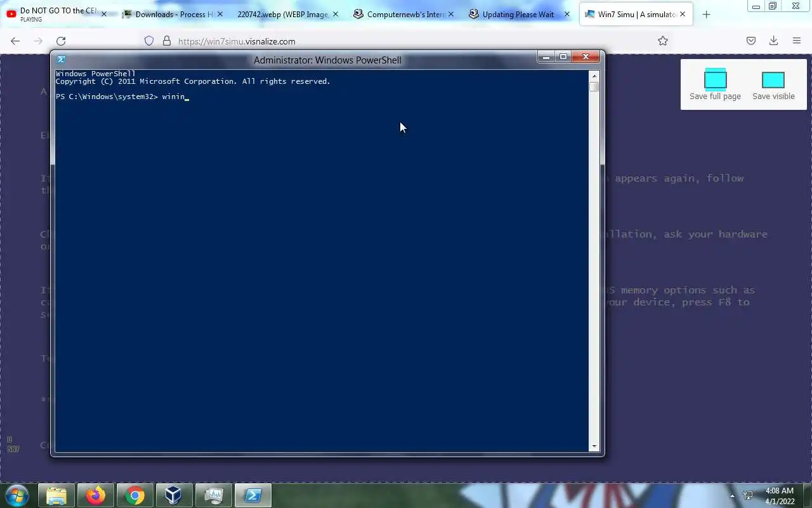Click the PowerShell title bar icon
Image resolution: width=812 pixels, height=508 pixels.
pyautogui.click(x=61, y=60)
